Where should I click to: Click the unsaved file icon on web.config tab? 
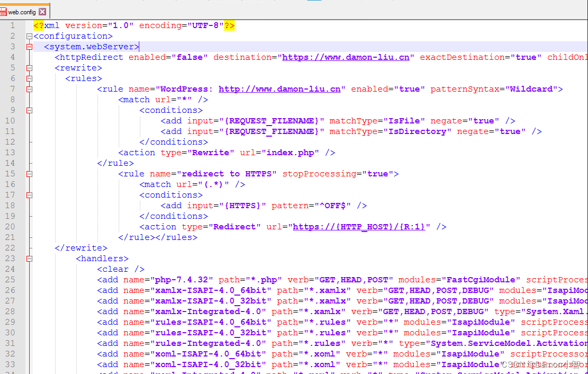point(3,12)
